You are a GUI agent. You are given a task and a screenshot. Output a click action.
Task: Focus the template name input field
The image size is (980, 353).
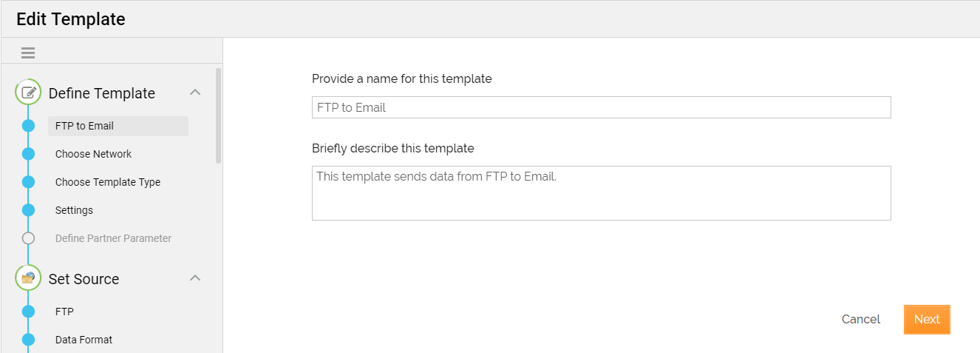coord(601,107)
